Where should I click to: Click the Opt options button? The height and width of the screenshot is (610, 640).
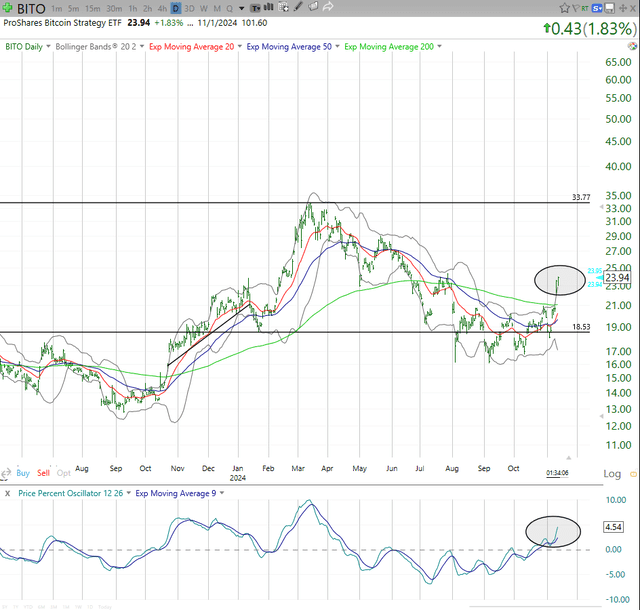click(x=64, y=473)
